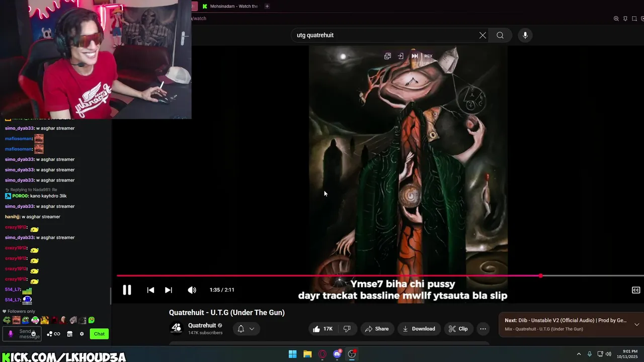Clear the YouTube search box
Viewport: 644px width, 362px height.
(x=482, y=35)
